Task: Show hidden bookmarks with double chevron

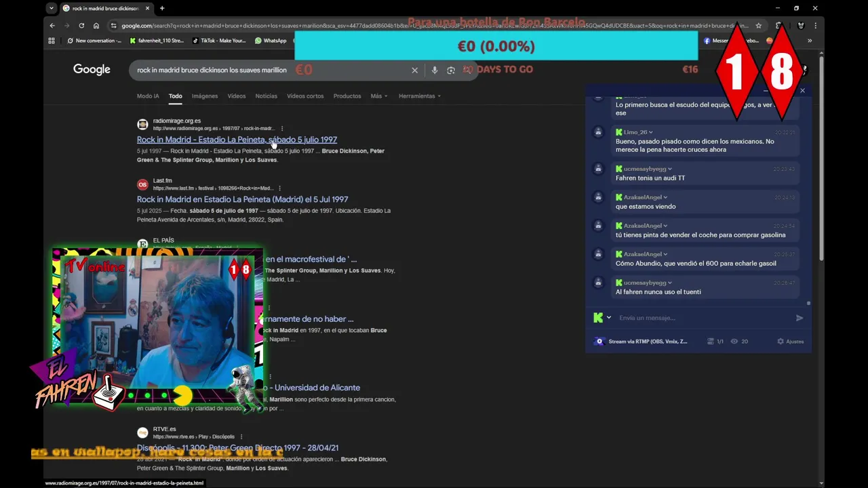Action: coord(809,41)
